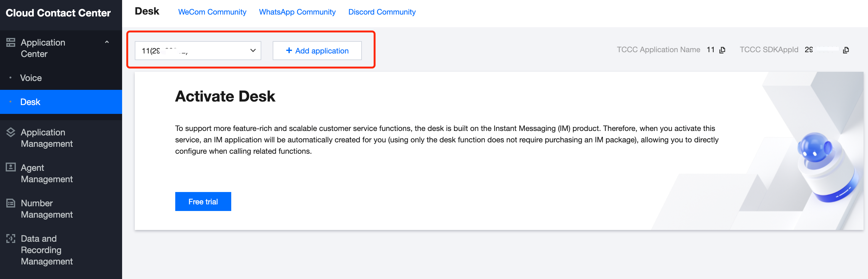The image size is (868, 279).
Task: Click the Number Management list icon
Action: 10,203
